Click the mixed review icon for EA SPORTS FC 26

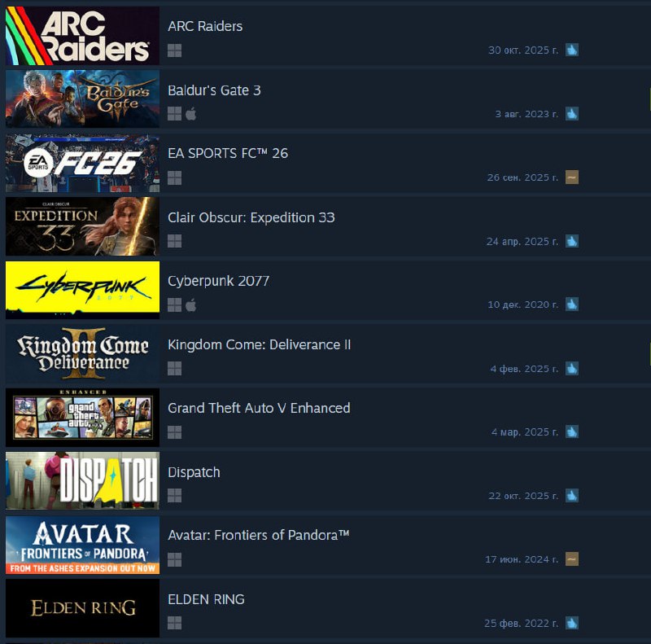[x=572, y=177]
